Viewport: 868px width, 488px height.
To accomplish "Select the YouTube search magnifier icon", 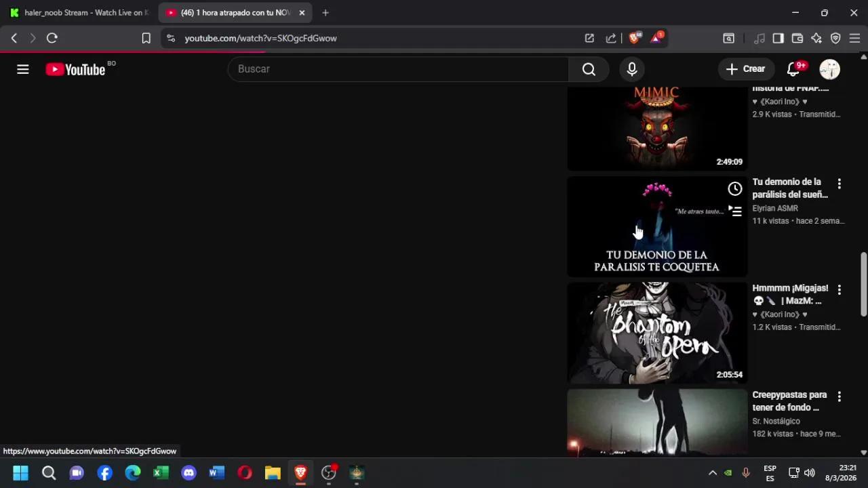I will (x=588, y=68).
